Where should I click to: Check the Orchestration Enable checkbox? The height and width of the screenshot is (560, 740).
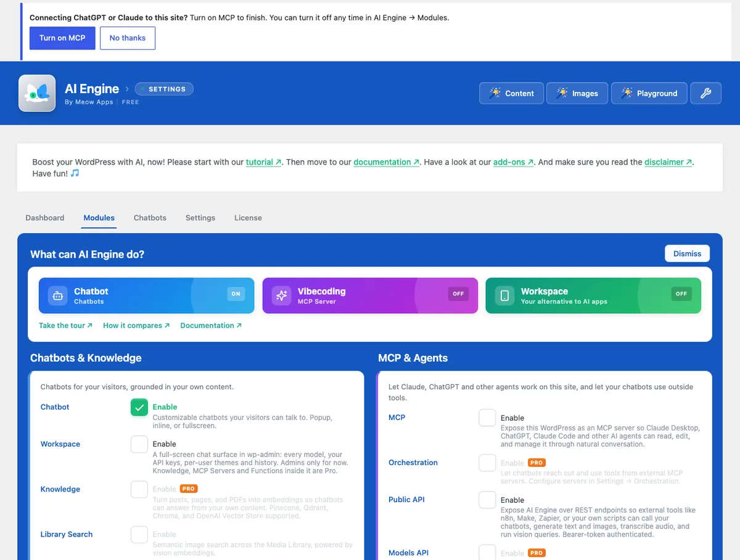point(487,463)
